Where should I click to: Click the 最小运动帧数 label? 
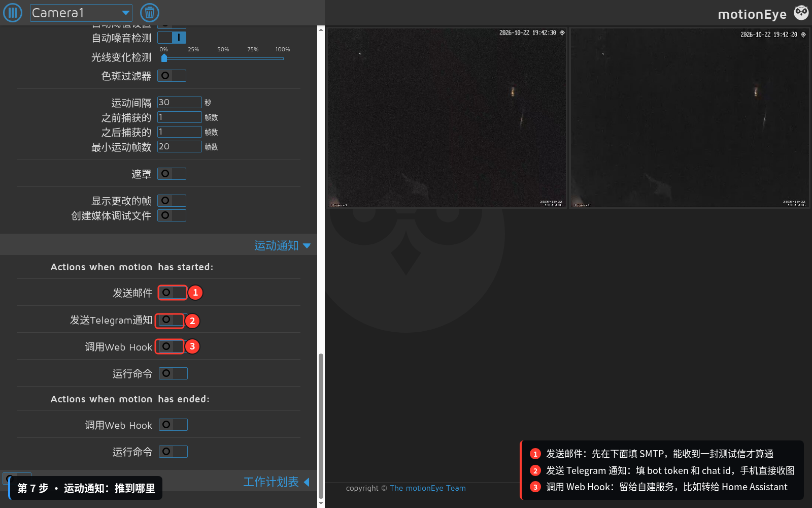coord(121,147)
